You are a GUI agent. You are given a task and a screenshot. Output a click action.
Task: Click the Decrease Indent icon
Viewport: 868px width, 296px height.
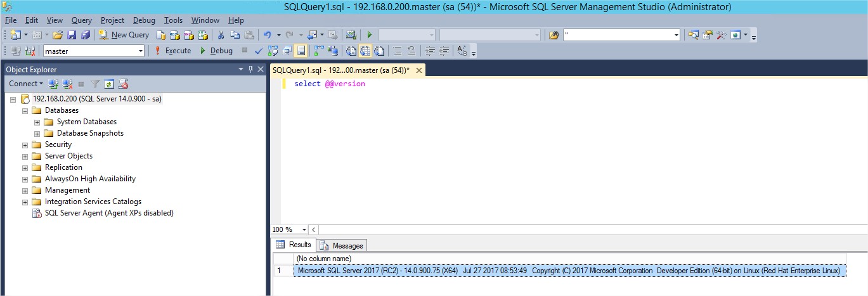[x=431, y=51]
